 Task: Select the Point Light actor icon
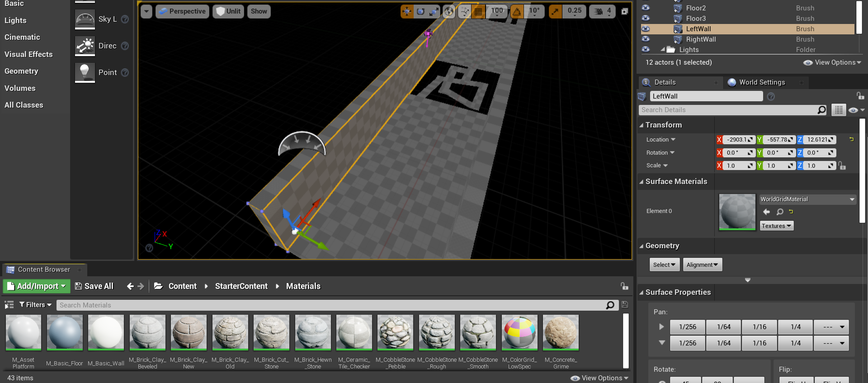coord(85,72)
